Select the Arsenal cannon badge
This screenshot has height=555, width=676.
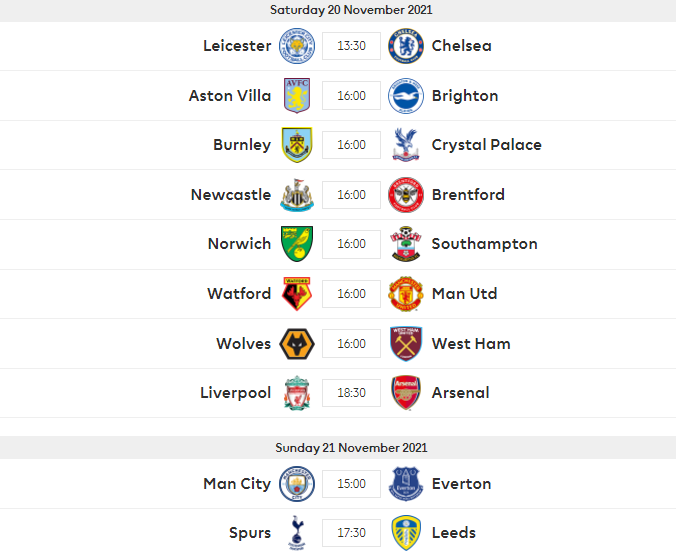coord(406,393)
